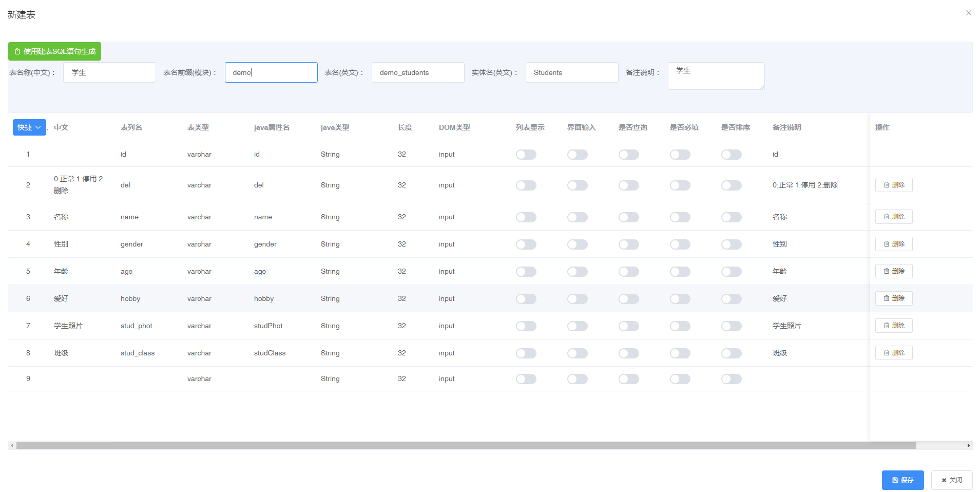Image resolution: width=980 pixels, height=492 pixels.
Task: Toggle 是否查询 for the stud_phot row
Action: click(x=629, y=326)
